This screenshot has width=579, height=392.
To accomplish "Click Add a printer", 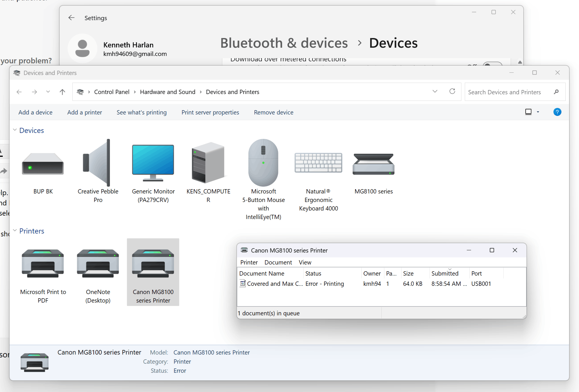I will (84, 112).
